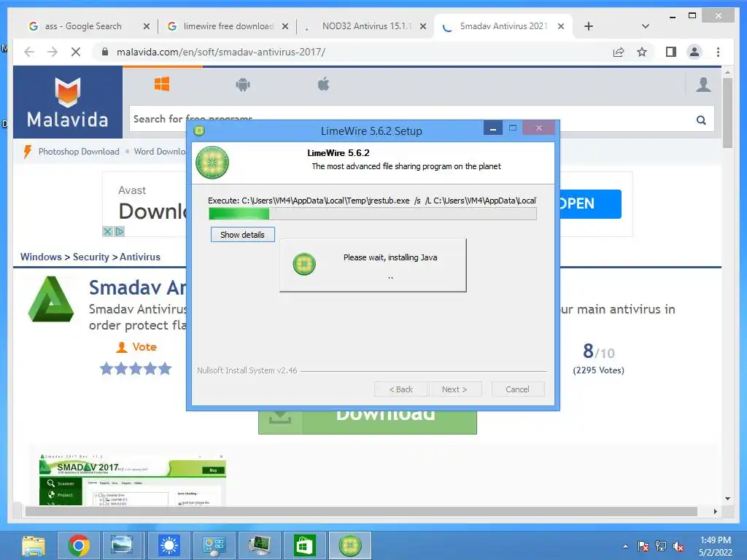Image resolution: width=747 pixels, height=560 pixels.
Task: Open the taskbar photo viewer icon
Action: [122, 545]
